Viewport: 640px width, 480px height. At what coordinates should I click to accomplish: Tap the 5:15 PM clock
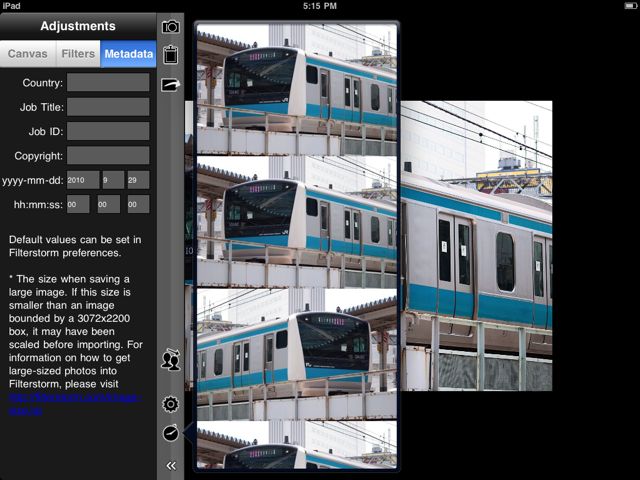point(320,6)
